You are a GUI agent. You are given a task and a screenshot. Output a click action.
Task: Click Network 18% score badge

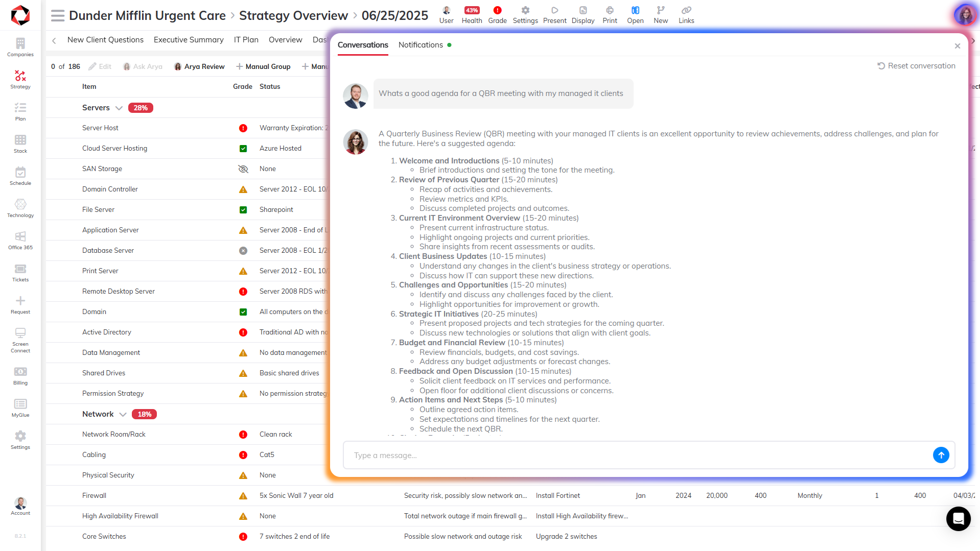coord(145,415)
